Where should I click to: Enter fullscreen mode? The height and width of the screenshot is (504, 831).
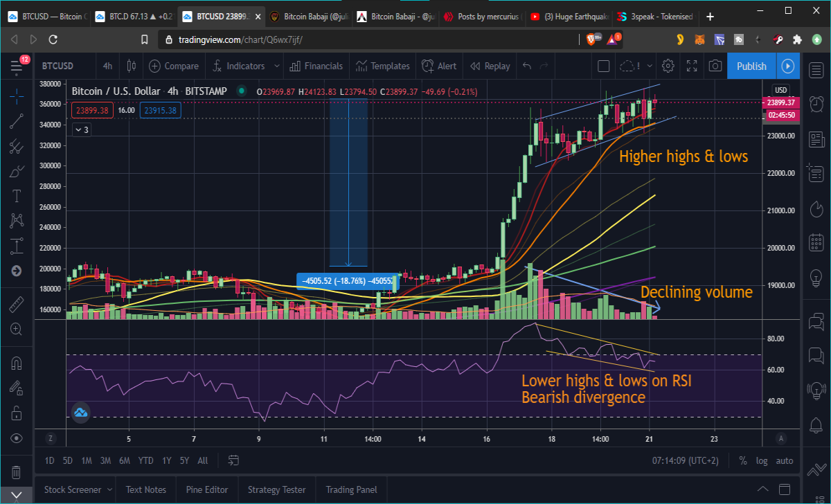[x=692, y=66]
